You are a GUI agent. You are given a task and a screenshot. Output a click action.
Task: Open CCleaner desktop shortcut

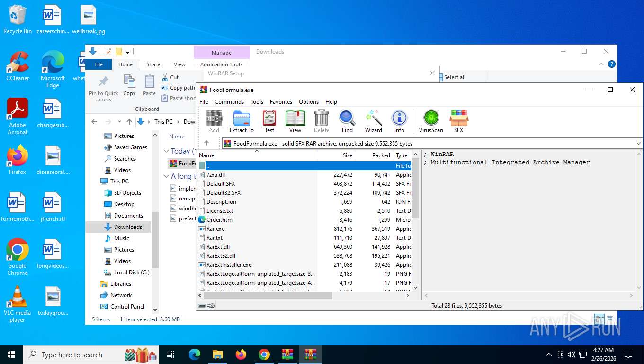coord(18,66)
